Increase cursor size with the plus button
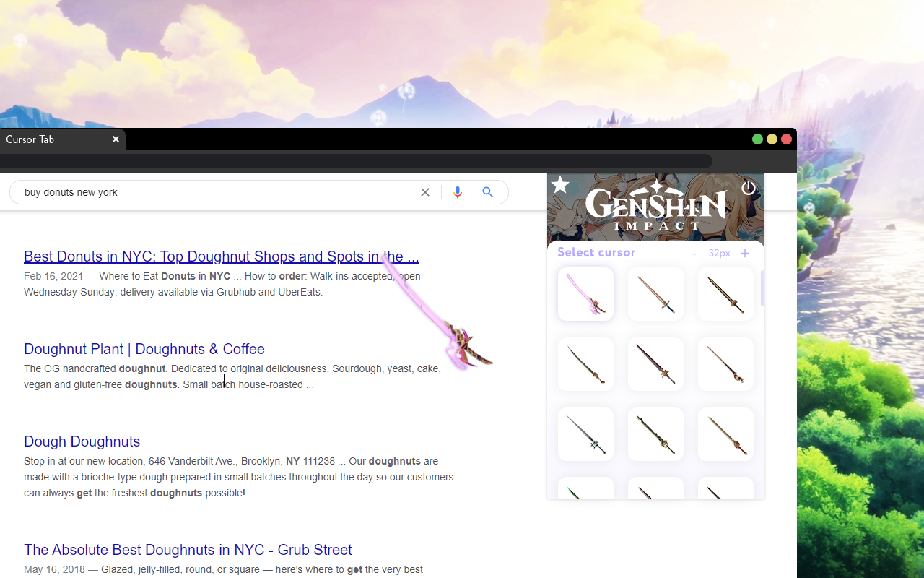The image size is (924, 578). point(745,254)
